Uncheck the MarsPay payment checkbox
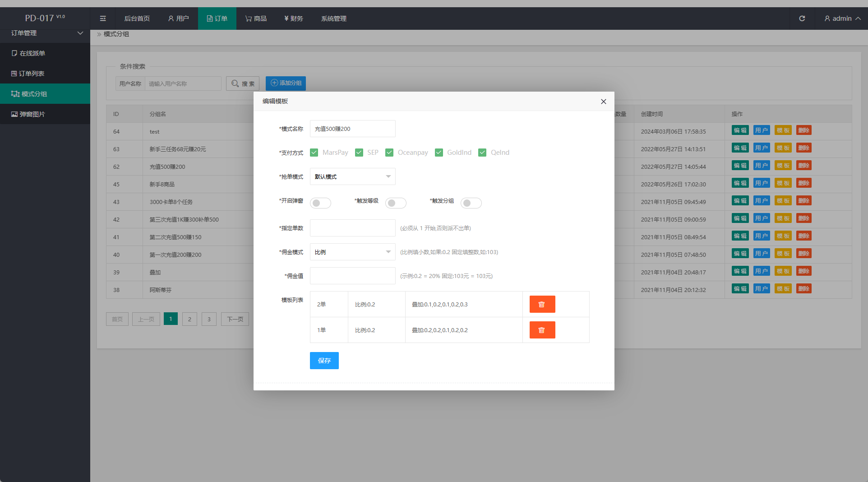This screenshot has height=482, width=868. click(x=314, y=153)
